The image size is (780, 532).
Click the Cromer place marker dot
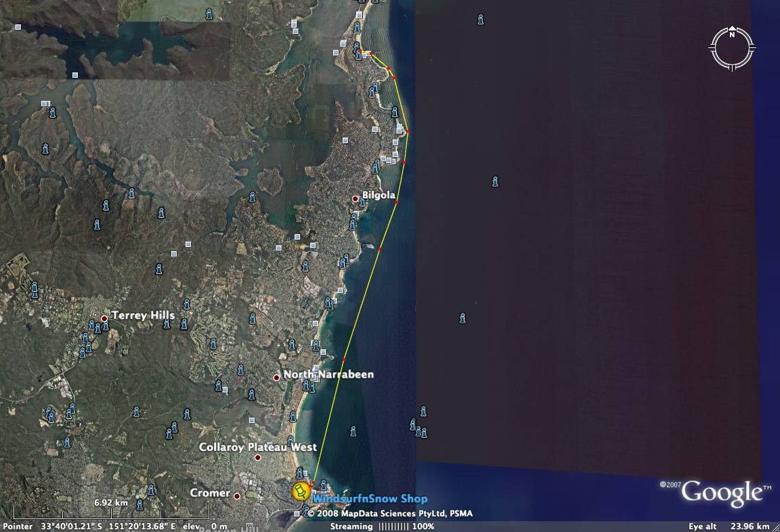pyautogui.click(x=237, y=496)
